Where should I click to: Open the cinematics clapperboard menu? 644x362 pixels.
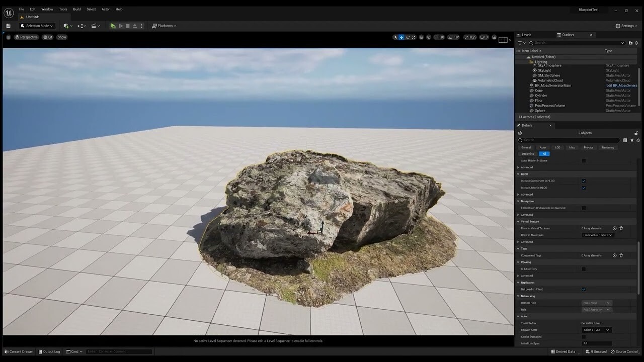pos(95,26)
